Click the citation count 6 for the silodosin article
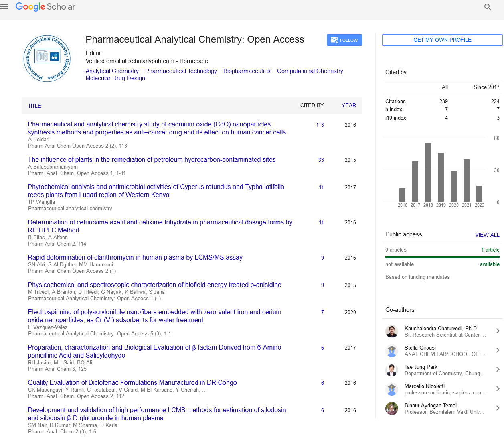The height and width of the screenshot is (437, 504). (x=322, y=410)
